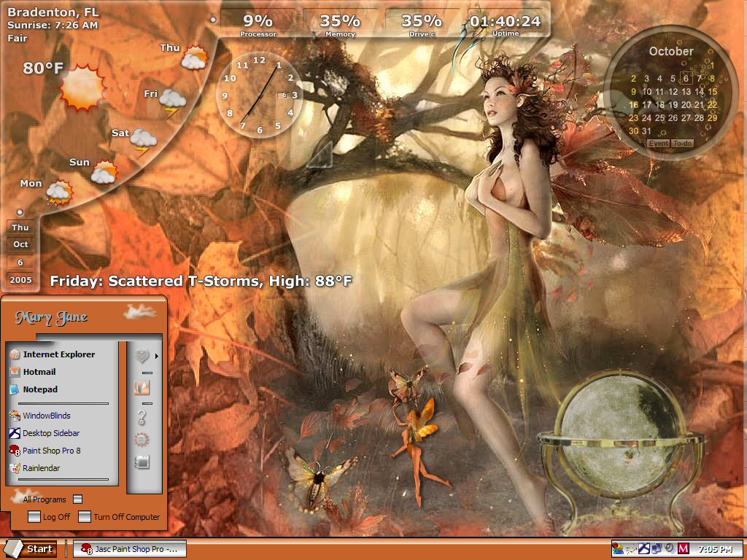Click the Bradenton, FL location label
Viewport: 747px width, 560px height.
pos(53,12)
